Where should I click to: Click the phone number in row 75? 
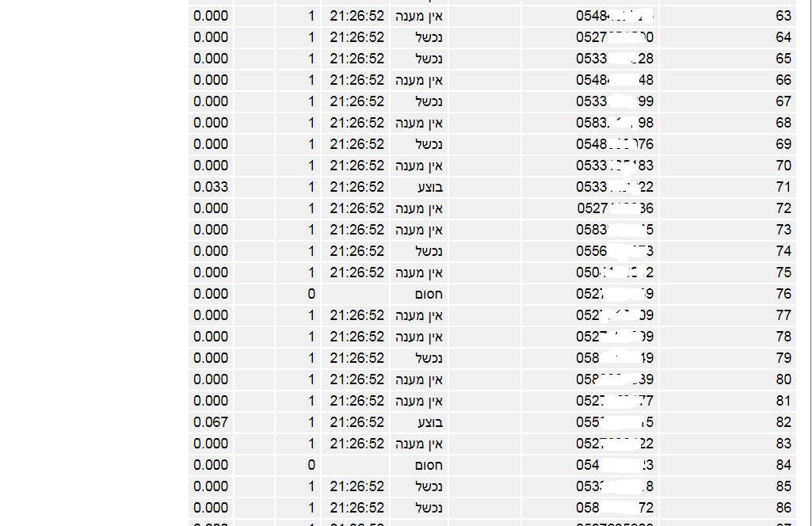click(x=615, y=273)
